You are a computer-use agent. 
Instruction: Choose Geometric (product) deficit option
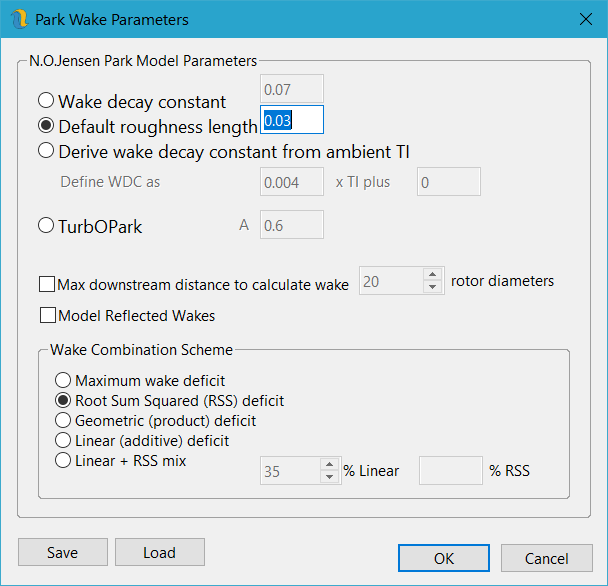[x=63, y=420]
